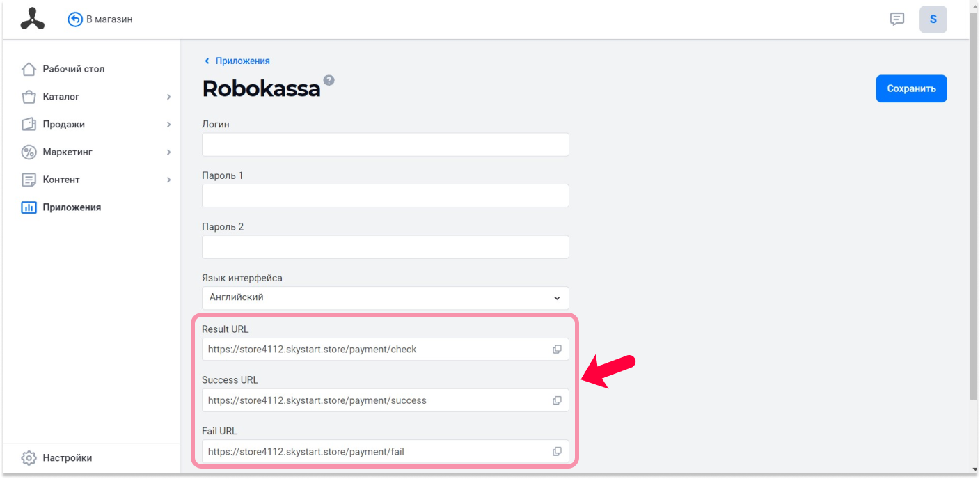This screenshot has height=479, width=980.
Task: Click the store logo icon
Action: (x=32, y=19)
